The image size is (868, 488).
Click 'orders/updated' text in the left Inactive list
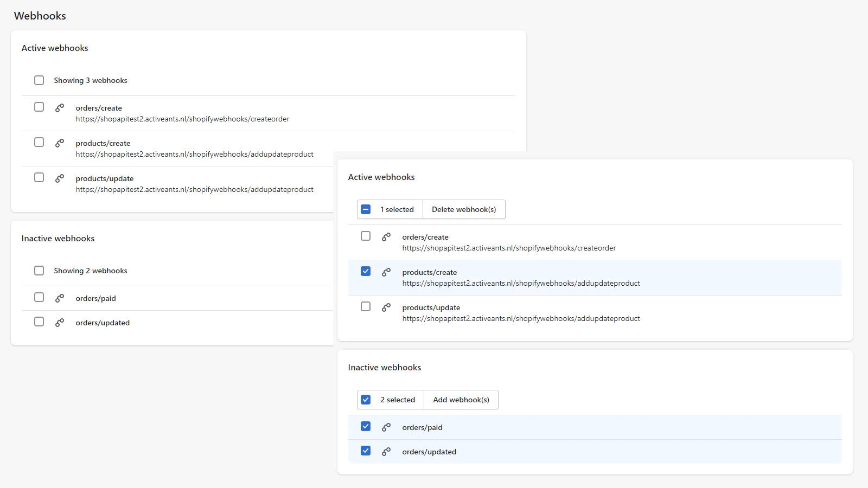103,323
